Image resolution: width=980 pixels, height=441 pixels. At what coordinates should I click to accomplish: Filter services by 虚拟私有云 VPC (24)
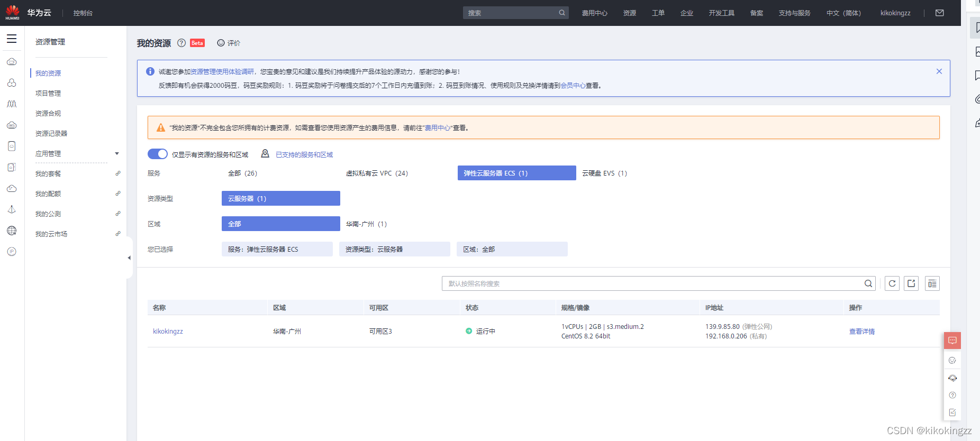tap(377, 173)
